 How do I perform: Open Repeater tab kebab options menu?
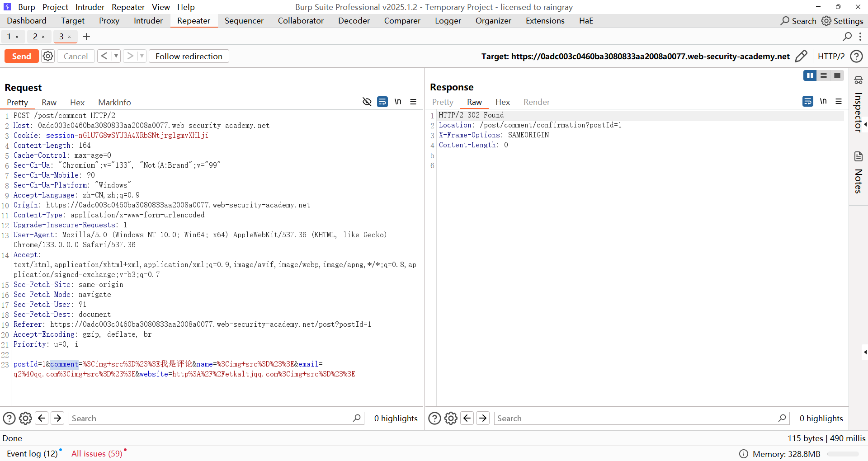tap(860, 37)
